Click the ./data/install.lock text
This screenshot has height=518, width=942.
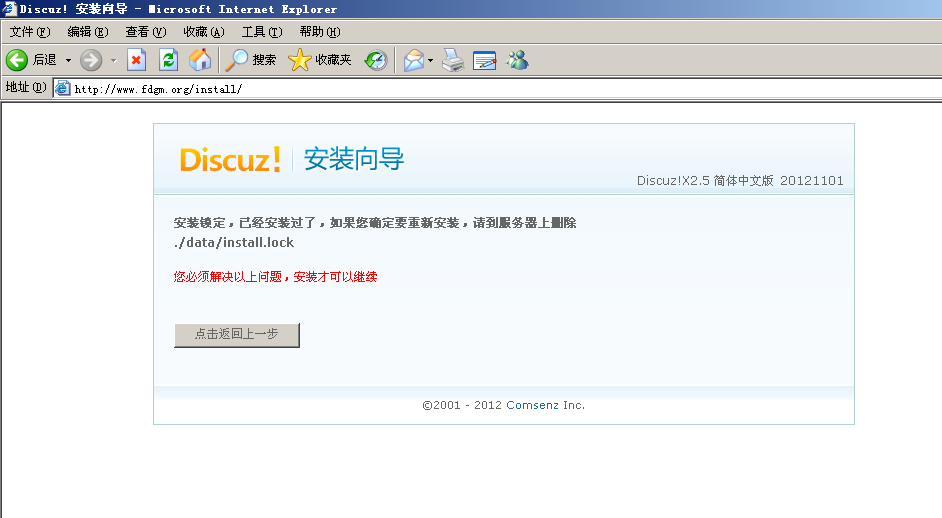234,243
